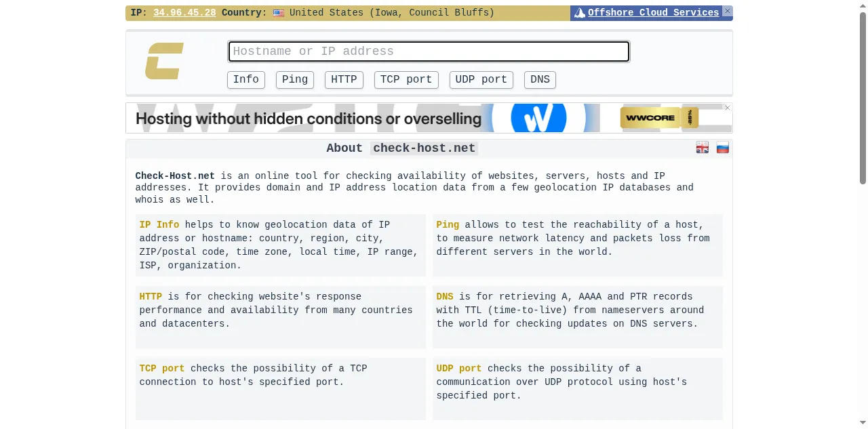Launch the TCP port check
The width and height of the screenshot is (868, 429).
406,79
